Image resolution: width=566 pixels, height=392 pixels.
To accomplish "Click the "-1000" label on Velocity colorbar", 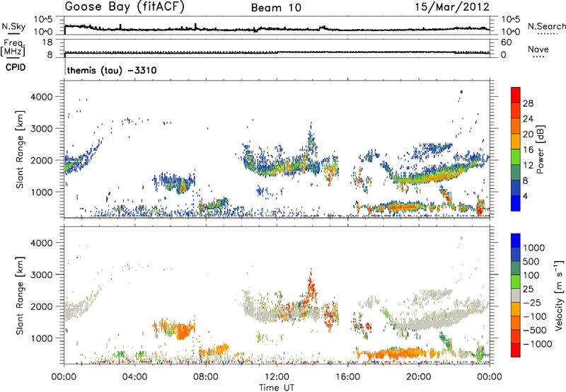I will click(x=537, y=344).
